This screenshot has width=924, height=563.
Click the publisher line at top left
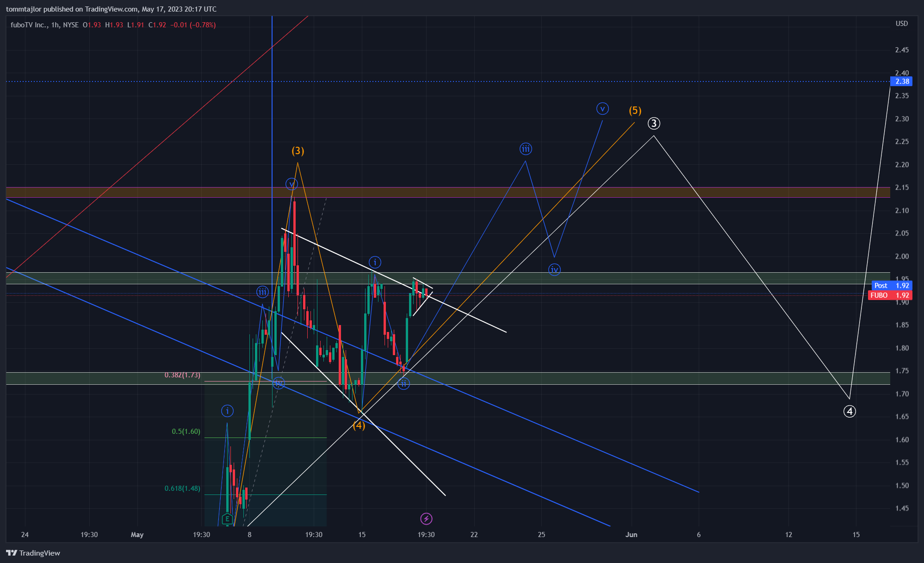pyautogui.click(x=111, y=9)
